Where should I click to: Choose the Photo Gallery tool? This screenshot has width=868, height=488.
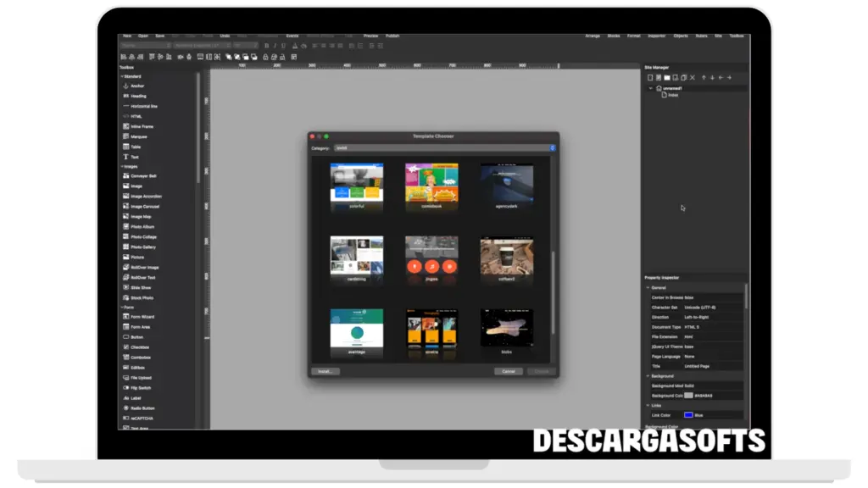[x=142, y=247]
